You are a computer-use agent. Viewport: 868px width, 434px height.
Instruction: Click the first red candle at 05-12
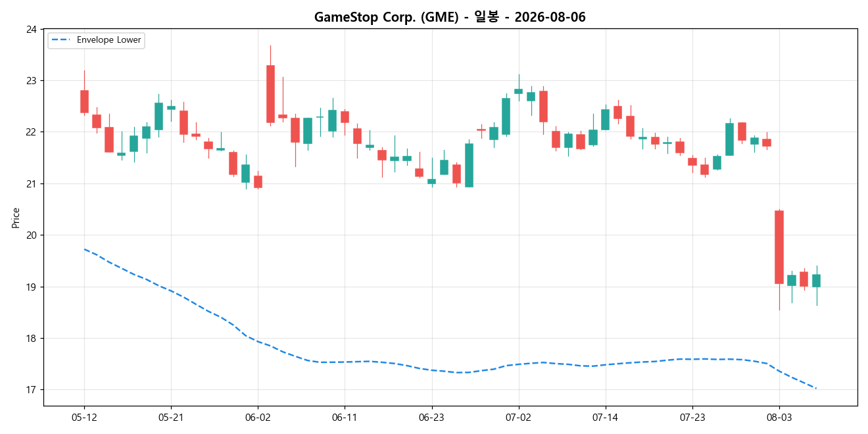[84, 102]
